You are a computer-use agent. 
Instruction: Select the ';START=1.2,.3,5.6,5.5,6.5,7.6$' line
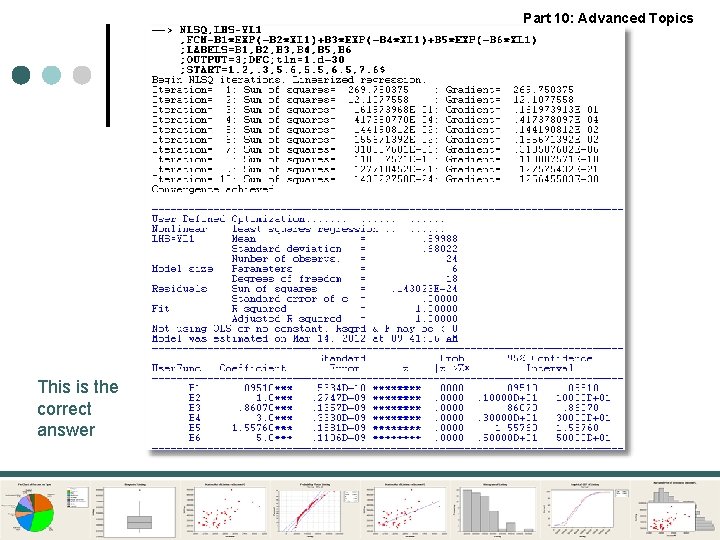click(282, 70)
